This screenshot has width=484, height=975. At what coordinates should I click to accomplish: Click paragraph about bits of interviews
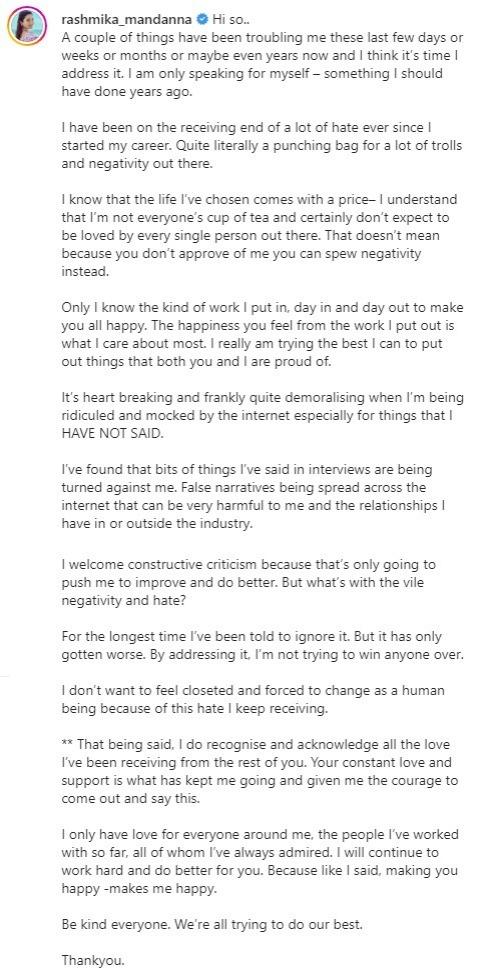255,497
